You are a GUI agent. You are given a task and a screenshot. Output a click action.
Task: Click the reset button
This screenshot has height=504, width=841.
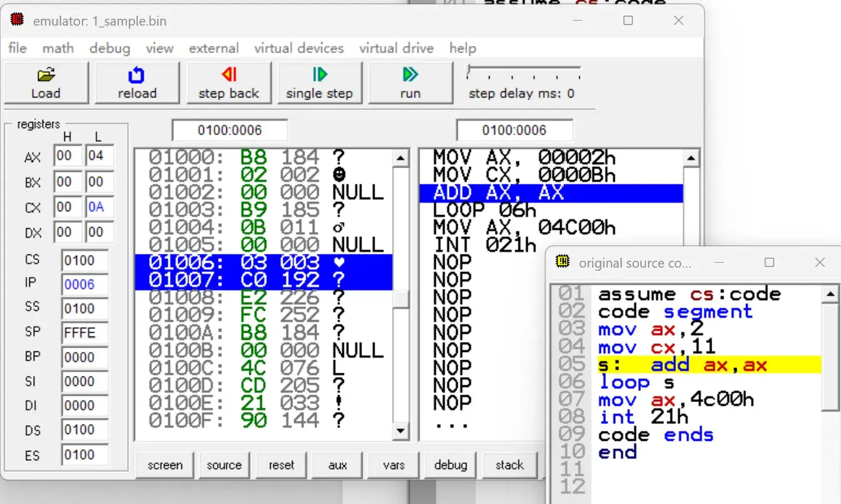[281, 465]
